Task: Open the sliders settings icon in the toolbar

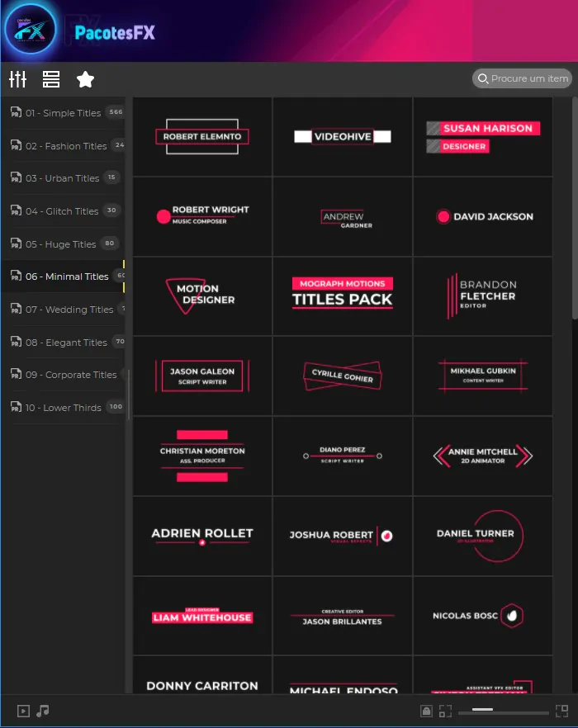Action: click(x=18, y=79)
